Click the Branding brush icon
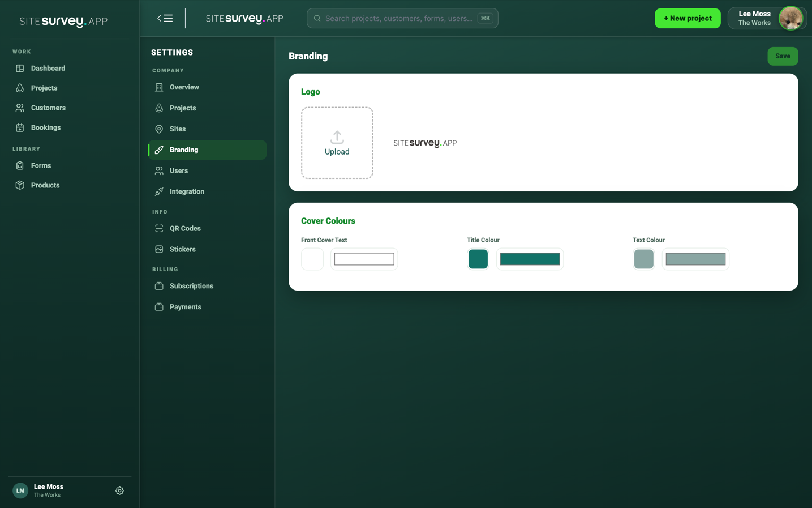The image size is (812, 508). (159, 150)
